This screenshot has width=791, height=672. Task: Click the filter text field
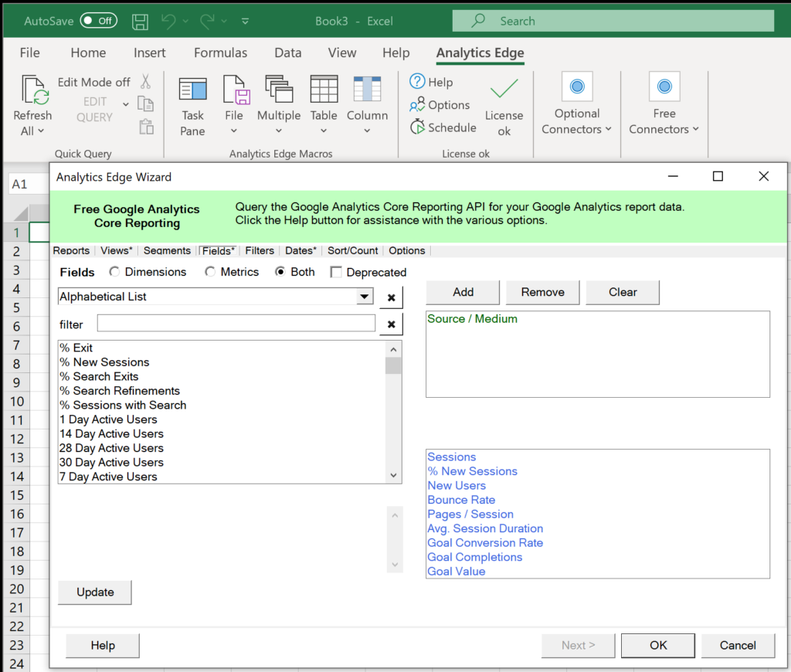click(x=236, y=324)
